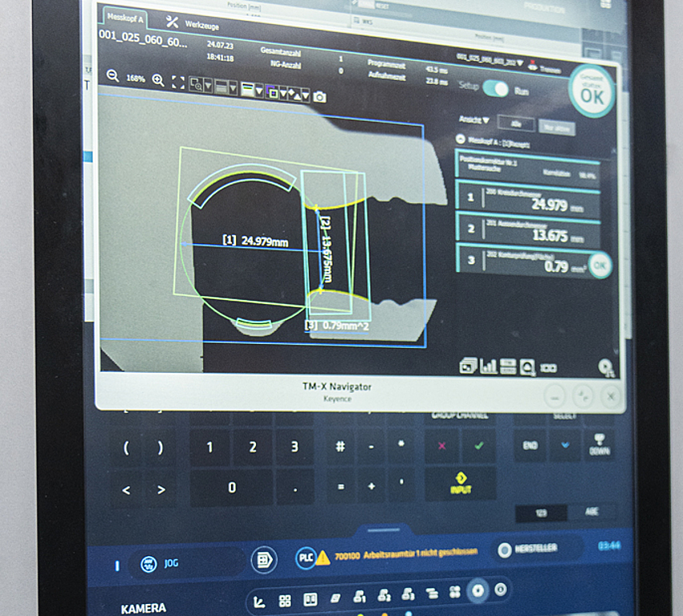Click the 168% zoom level value
The height and width of the screenshot is (616, 683).
point(135,78)
